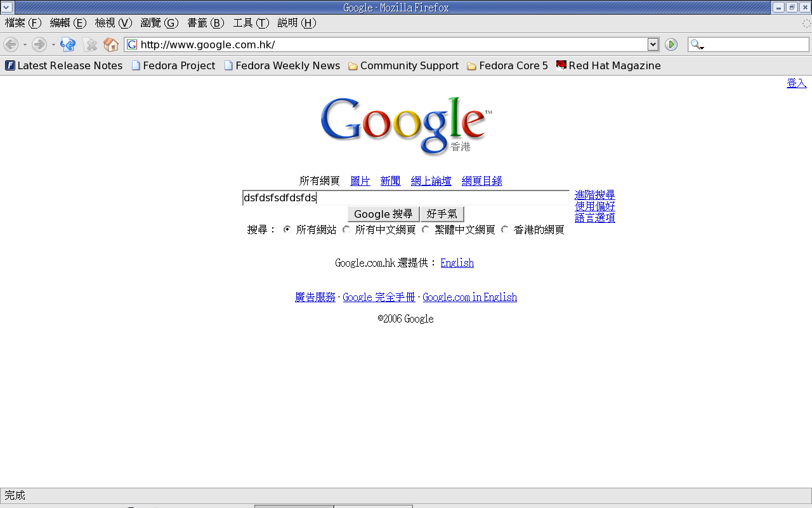Follow the Google.com in English link
812x508 pixels.
coord(470,297)
